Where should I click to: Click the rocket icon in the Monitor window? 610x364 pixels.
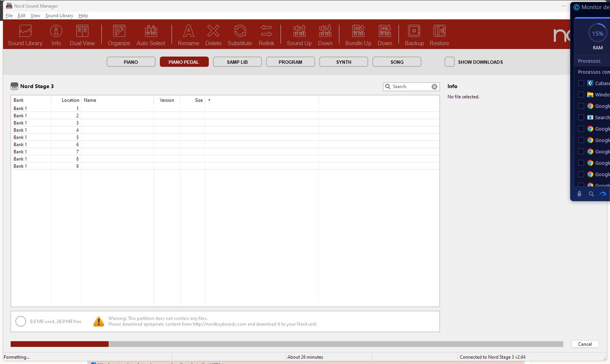click(579, 194)
